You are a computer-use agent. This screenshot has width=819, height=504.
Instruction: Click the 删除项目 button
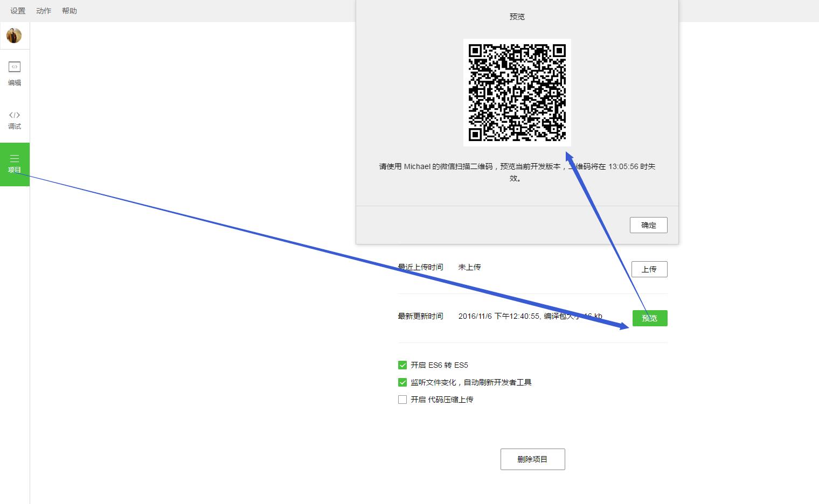coord(533,459)
